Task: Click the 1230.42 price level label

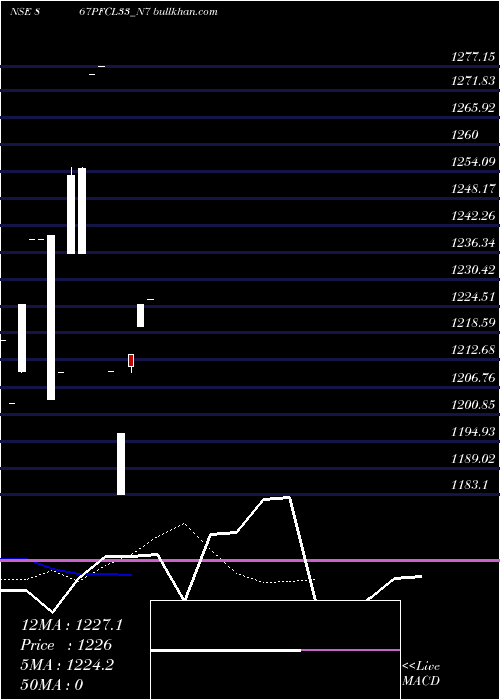Action: [x=473, y=270]
